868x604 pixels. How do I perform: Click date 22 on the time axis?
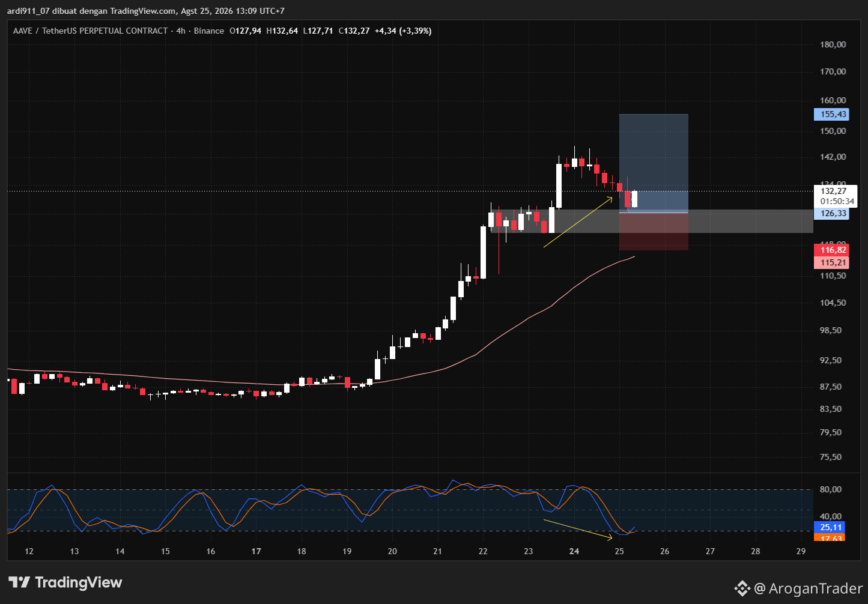(x=483, y=551)
